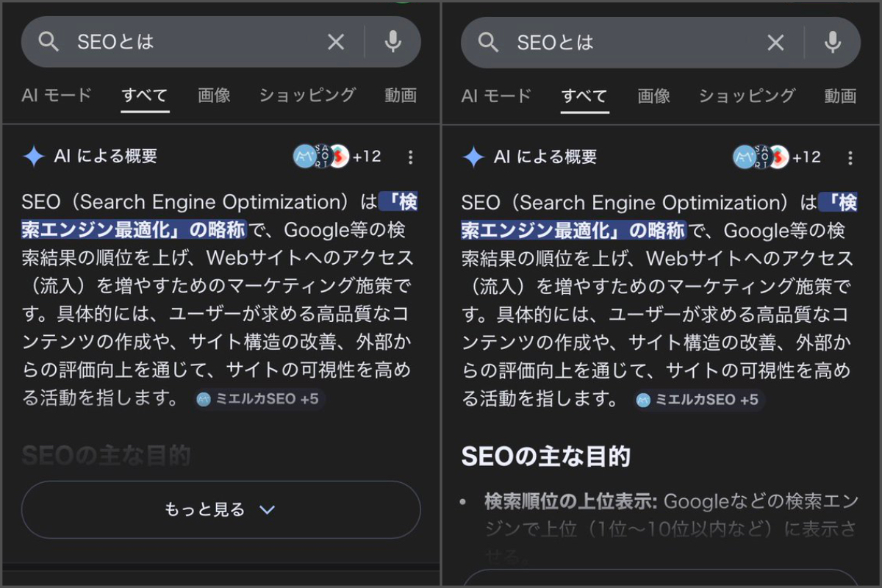Open the ミエルカSEO +5 source chip, right screenshot

698,399
